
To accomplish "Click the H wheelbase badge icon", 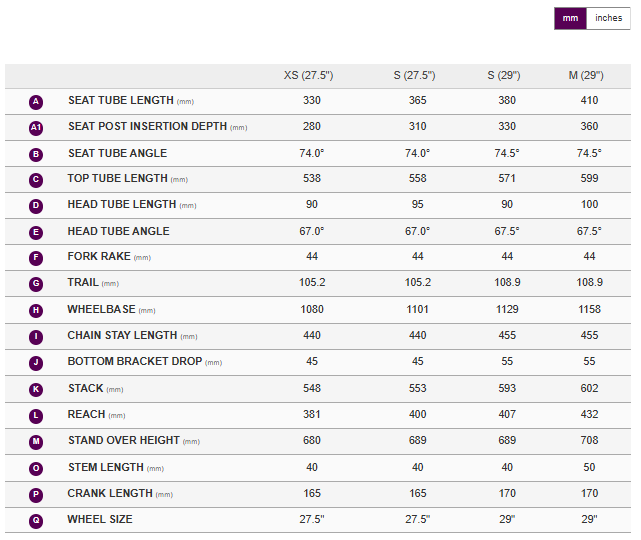I will click(x=36, y=310).
